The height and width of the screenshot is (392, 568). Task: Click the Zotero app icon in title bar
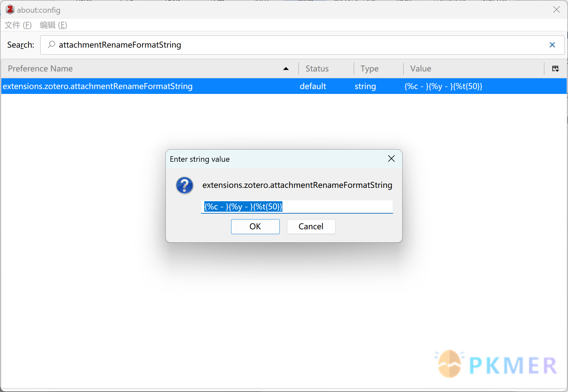tap(10, 10)
